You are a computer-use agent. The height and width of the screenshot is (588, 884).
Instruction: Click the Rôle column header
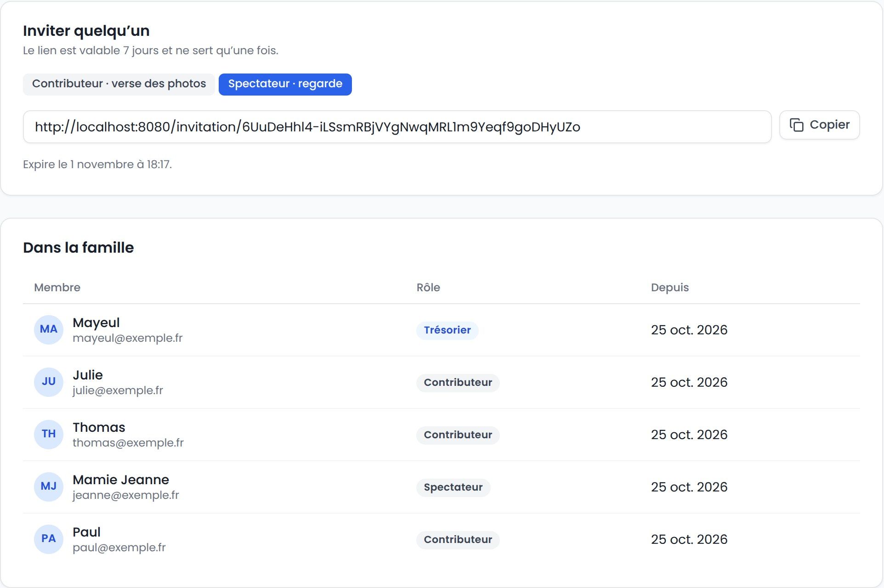(x=428, y=288)
